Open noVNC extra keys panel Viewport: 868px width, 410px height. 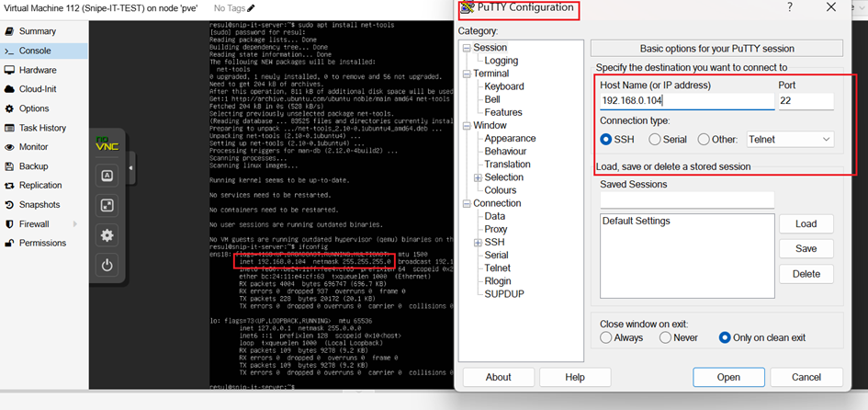coord(107,177)
